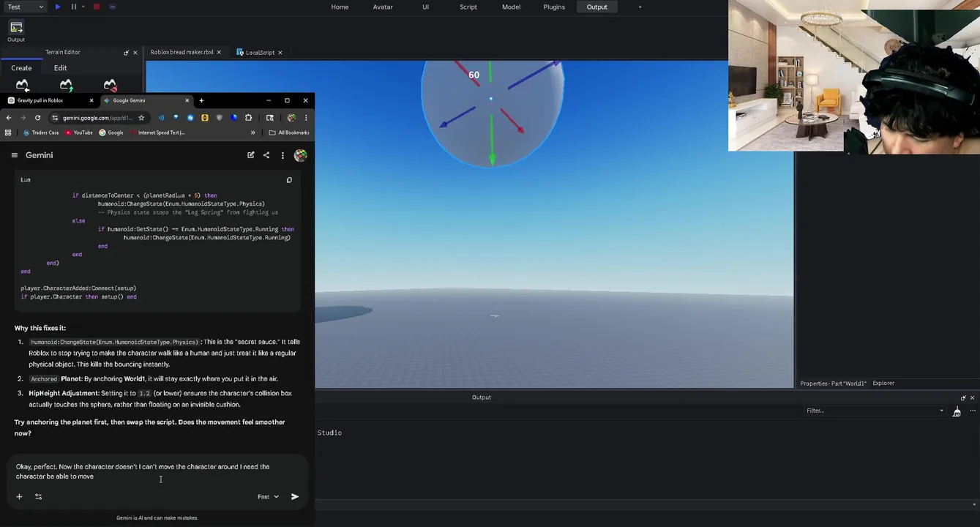Open the Google bookmark

click(111, 132)
